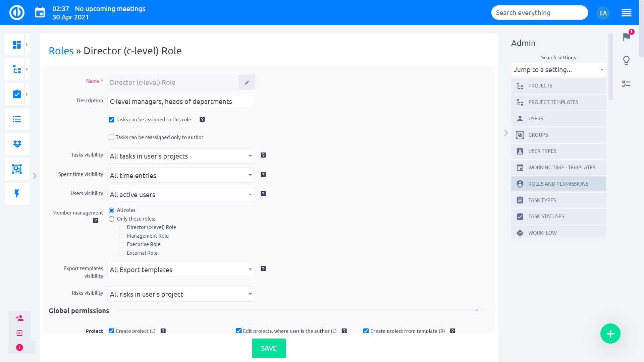Click the Roles breadcrumb link
This screenshot has width=644, height=362.
[61, 51]
